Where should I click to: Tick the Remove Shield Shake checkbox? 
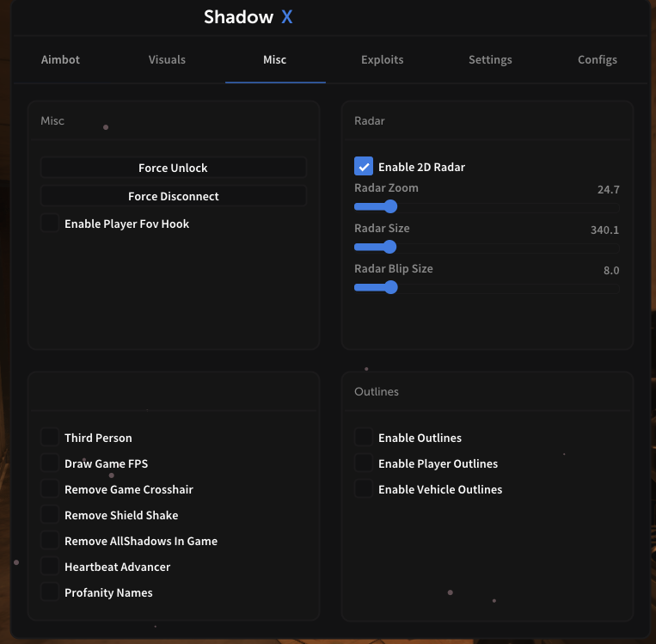coord(50,515)
